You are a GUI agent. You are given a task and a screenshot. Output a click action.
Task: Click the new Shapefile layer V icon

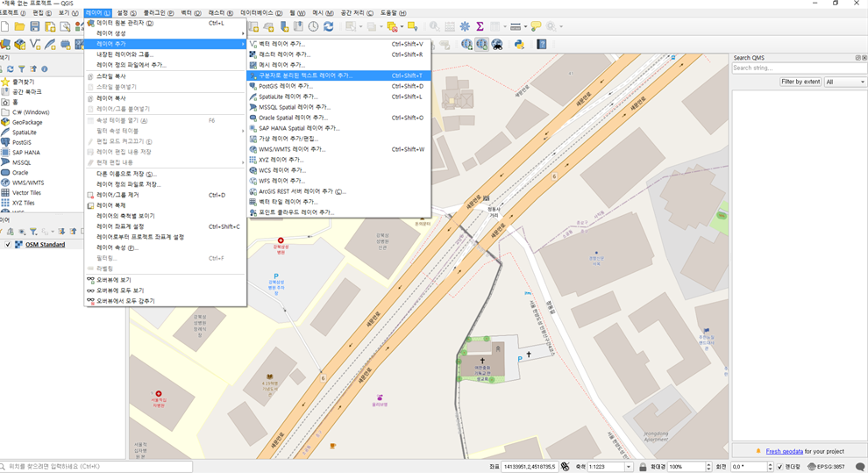pyautogui.click(x=35, y=44)
